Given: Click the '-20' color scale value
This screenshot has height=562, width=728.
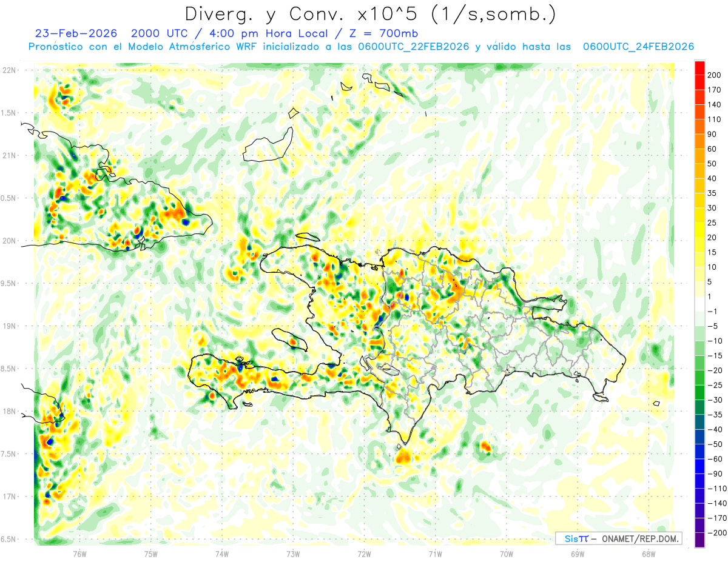Looking at the screenshot, I should point(714,370).
